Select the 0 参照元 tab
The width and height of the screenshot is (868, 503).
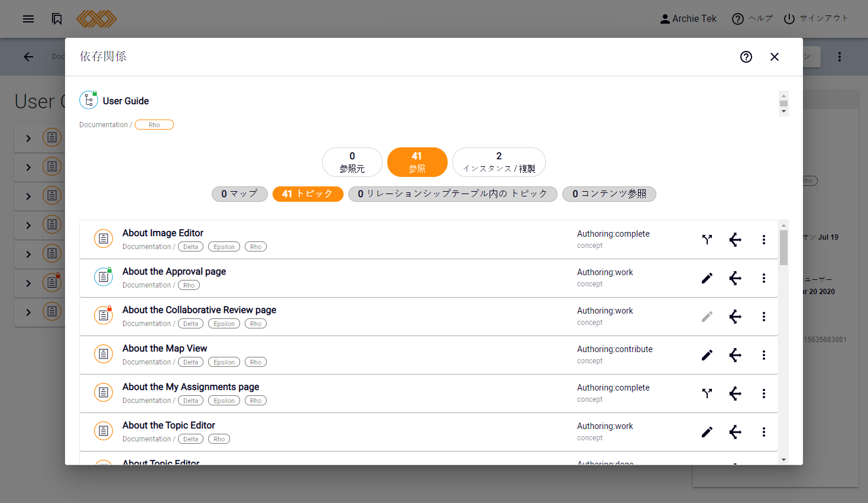[352, 162]
